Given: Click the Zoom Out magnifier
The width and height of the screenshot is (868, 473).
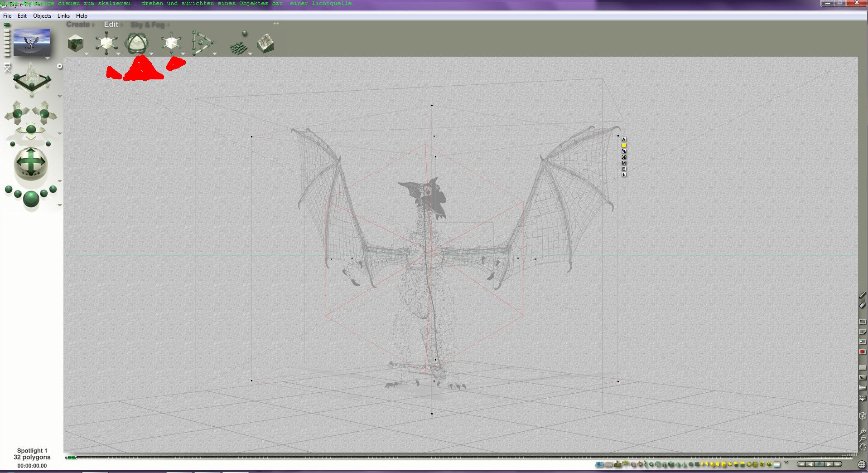Looking at the screenshot, I should [x=863, y=439].
